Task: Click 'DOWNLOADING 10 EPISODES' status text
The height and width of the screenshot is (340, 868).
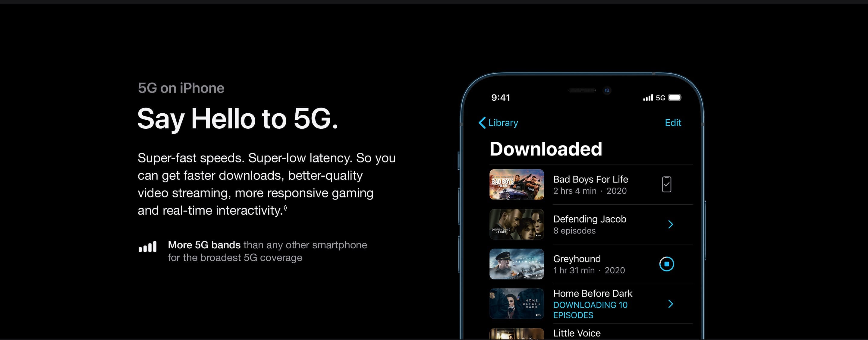Action: tap(590, 310)
